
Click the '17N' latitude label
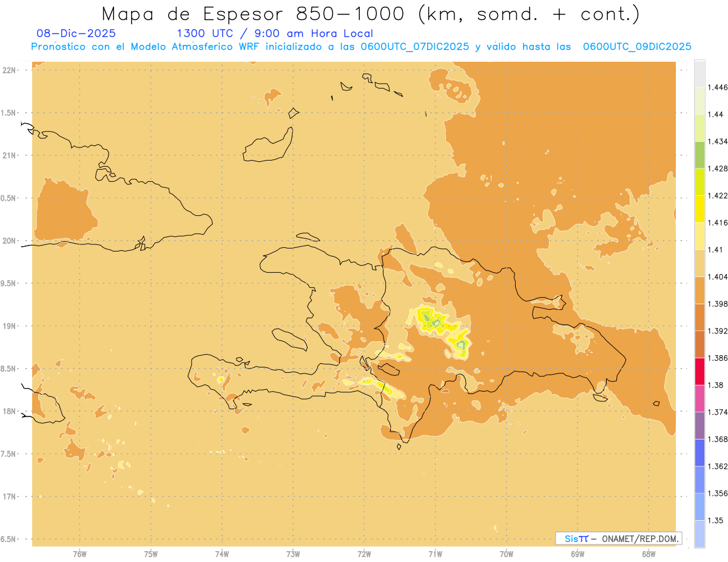click(x=8, y=497)
